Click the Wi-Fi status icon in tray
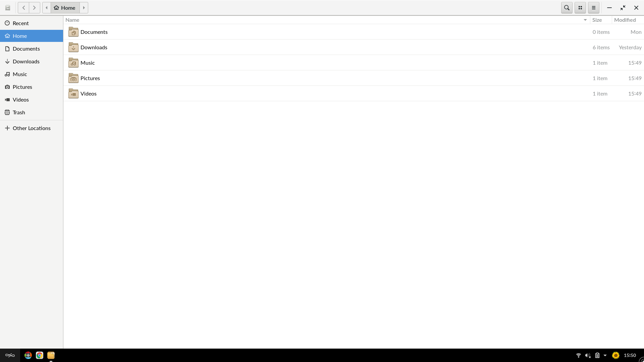644x362 pixels. tap(579, 355)
